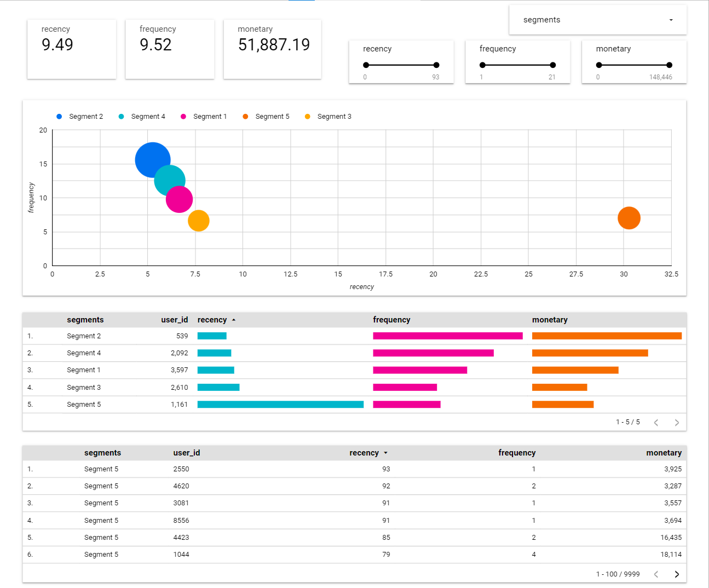Sort detail table by recency descending header

tap(364, 453)
